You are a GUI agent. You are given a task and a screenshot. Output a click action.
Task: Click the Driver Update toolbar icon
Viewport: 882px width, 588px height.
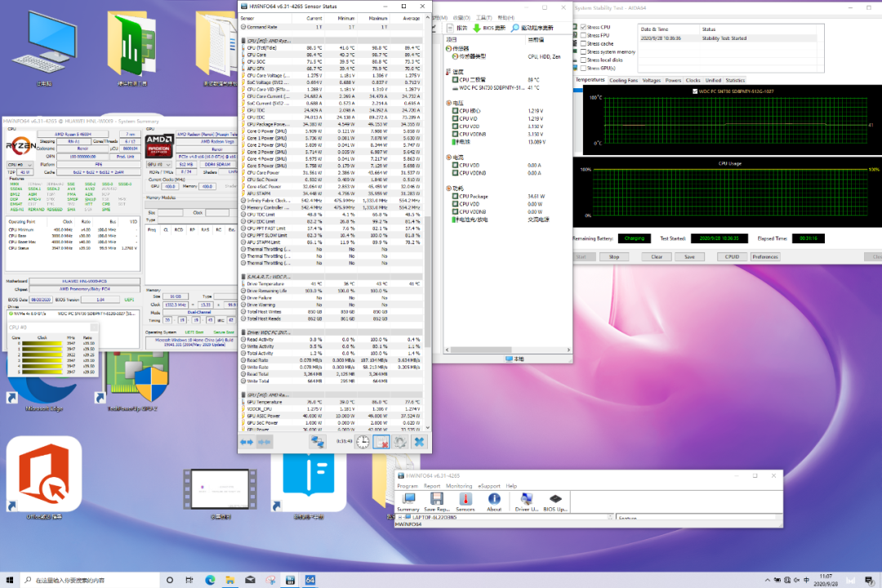pyautogui.click(x=527, y=500)
